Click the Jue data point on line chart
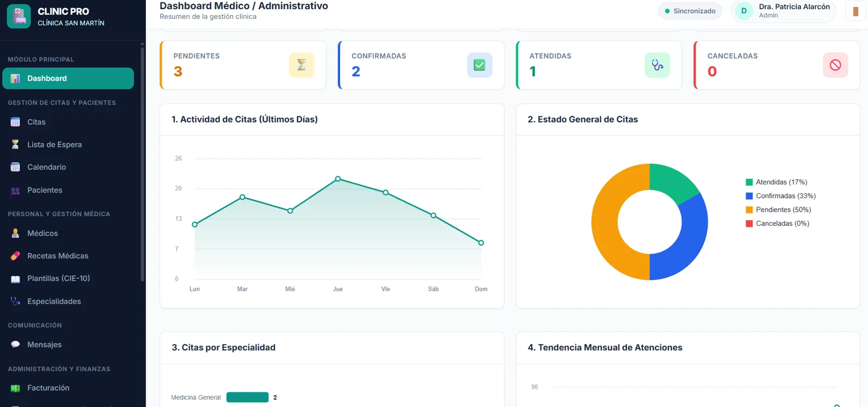The height and width of the screenshot is (407, 868). coord(338,179)
